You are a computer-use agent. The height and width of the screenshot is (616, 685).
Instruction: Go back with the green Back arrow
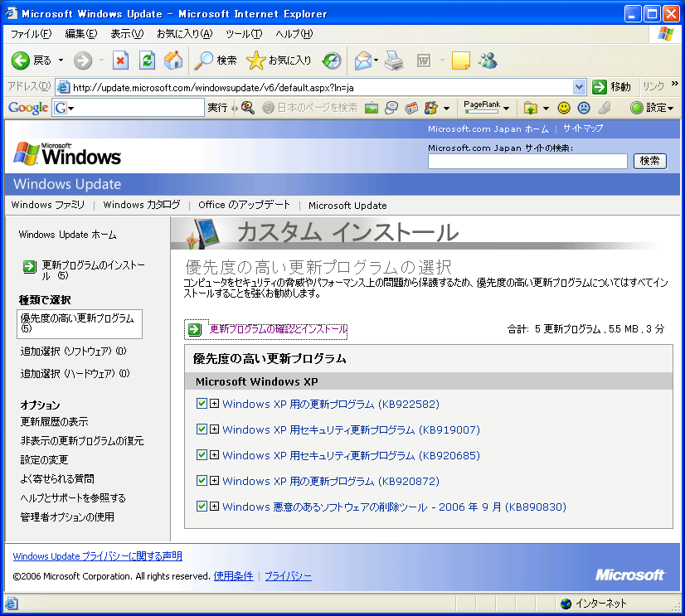tap(21, 61)
